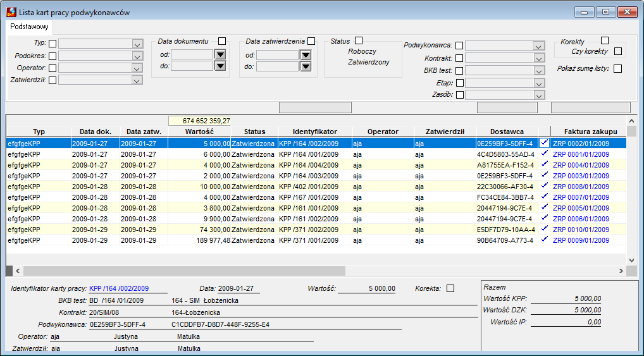This screenshot has height=356, width=644.
Task: Open calendar picker for Data dokumentu od
Action: pos(221,54)
